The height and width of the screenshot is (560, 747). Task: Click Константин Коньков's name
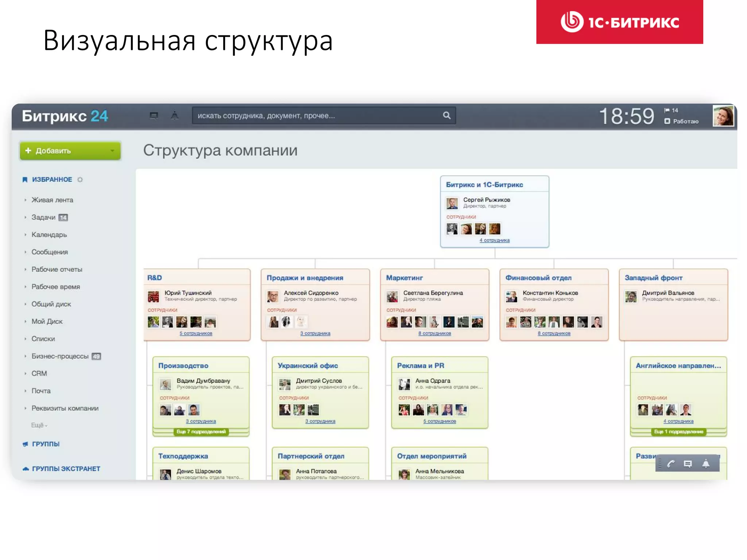550,293
